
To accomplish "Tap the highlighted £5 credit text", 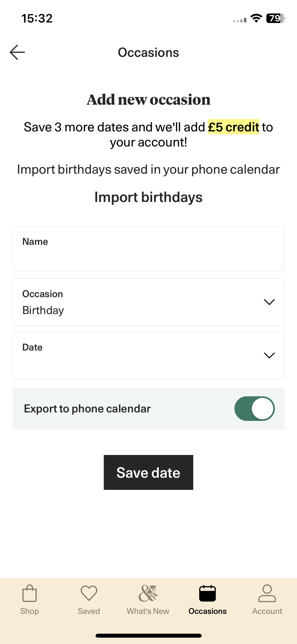I will pyautogui.click(x=233, y=127).
